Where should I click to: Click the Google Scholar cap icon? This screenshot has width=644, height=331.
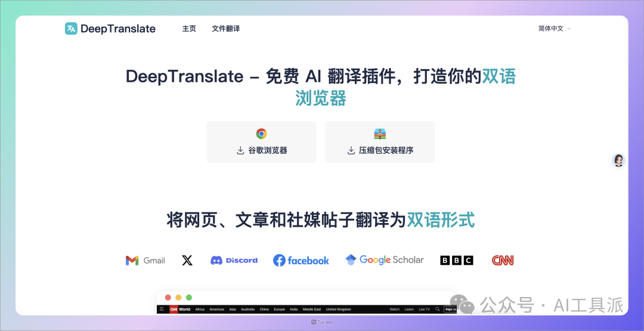351,260
